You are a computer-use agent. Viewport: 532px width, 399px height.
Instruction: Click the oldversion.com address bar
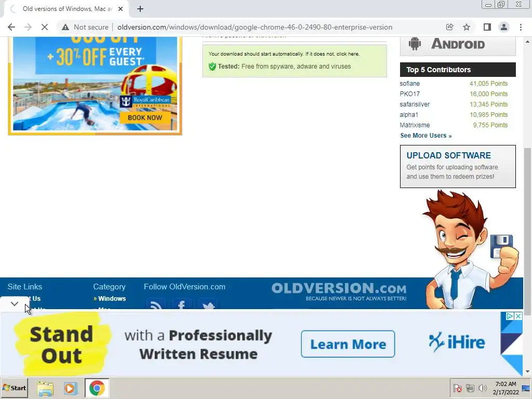pyautogui.click(x=255, y=27)
